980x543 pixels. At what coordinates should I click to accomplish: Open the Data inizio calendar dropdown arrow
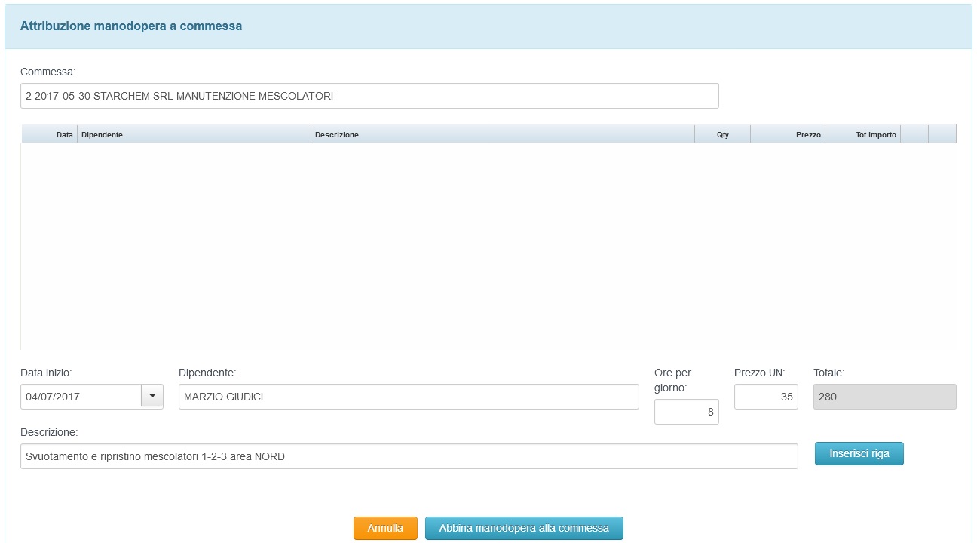pyautogui.click(x=152, y=396)
